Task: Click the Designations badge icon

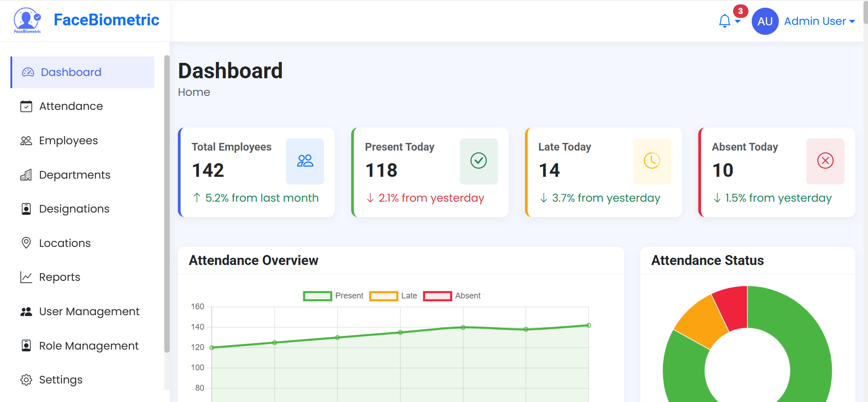Action: click(x=26, y=209)
